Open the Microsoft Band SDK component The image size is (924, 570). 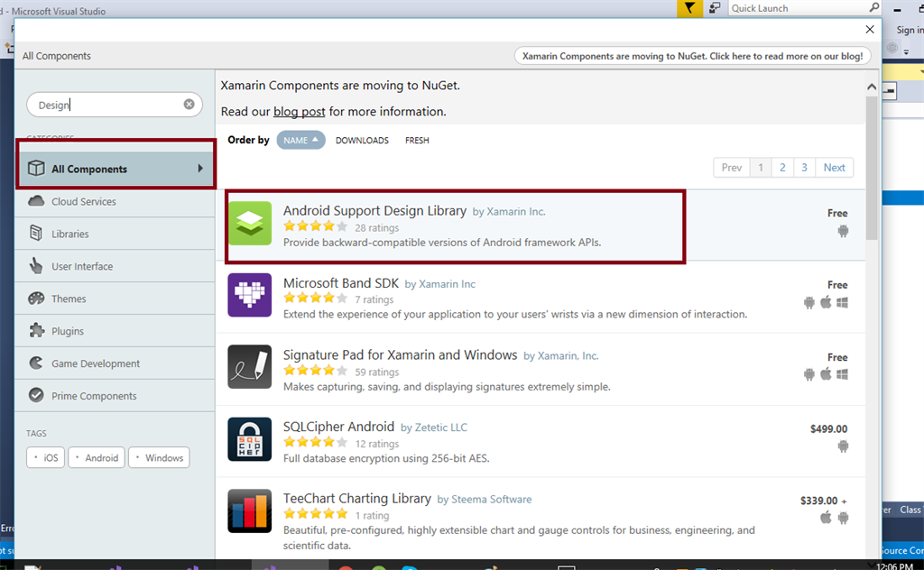tap(340, 283)
